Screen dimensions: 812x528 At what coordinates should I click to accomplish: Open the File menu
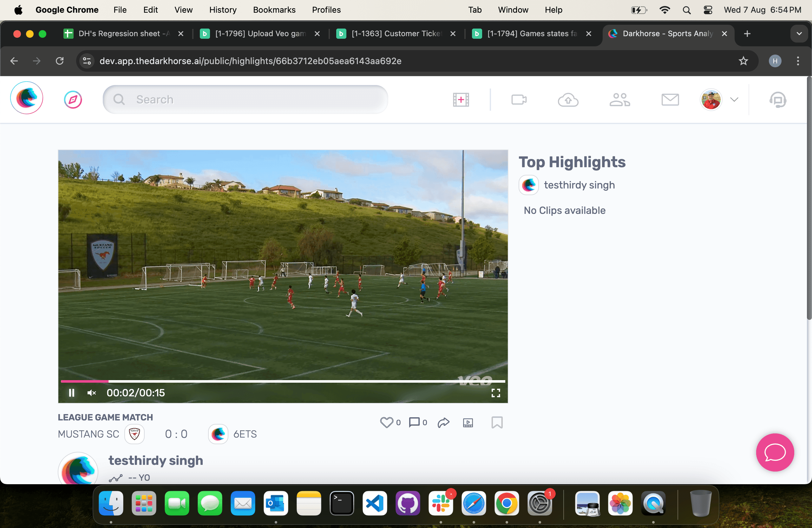pyautogui.click(x=120, y=10)
